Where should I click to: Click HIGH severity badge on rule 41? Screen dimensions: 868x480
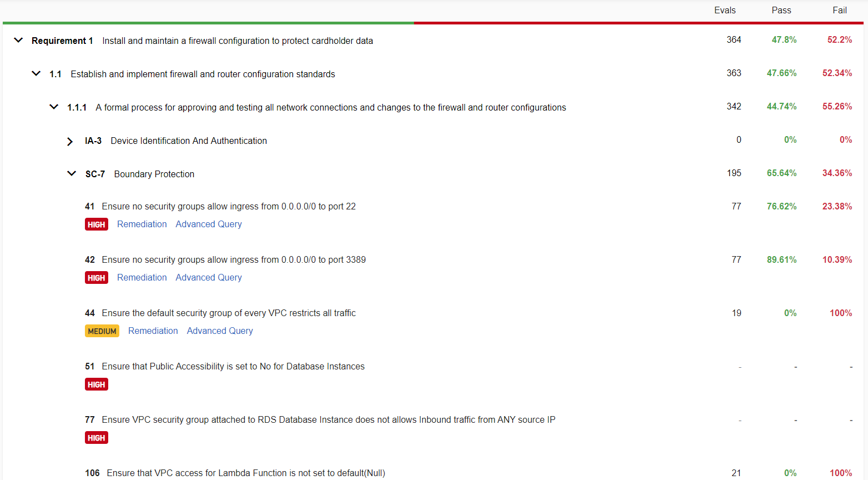(97, 224)
